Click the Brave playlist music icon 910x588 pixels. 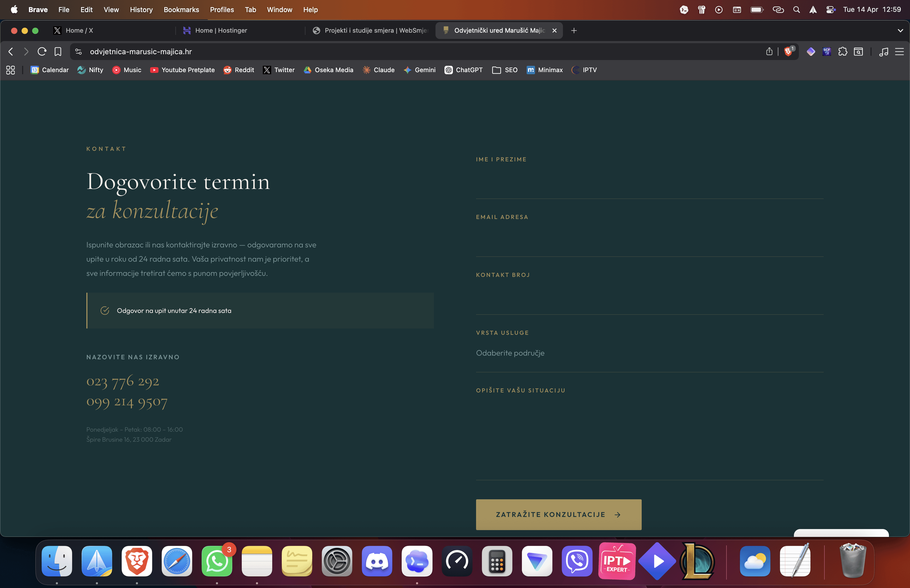click(x=883, y=52)
